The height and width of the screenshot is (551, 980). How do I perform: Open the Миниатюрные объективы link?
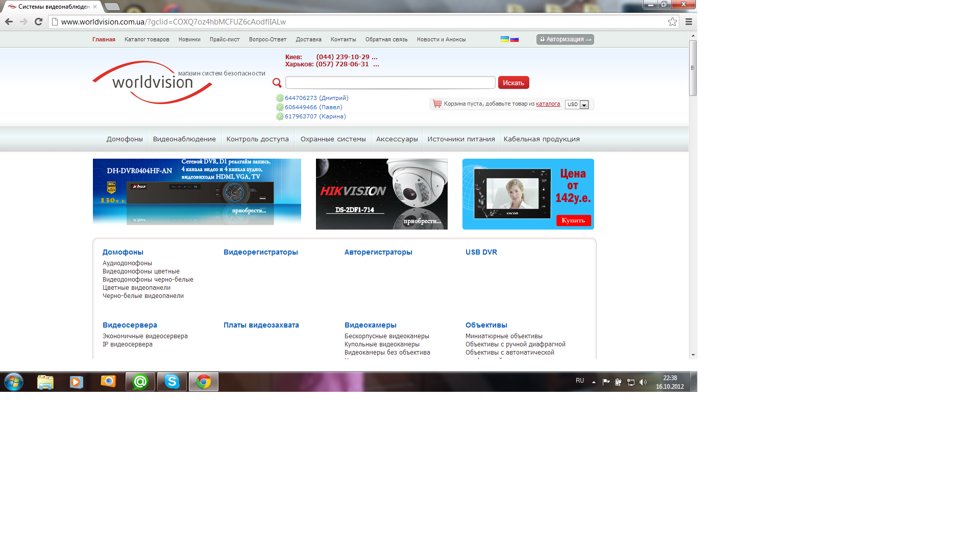pos(504,336)
